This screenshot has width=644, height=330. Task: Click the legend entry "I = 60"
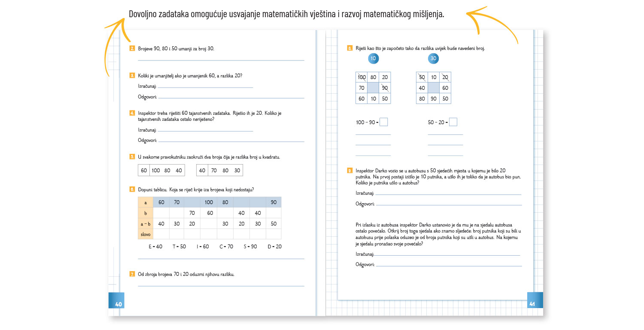coord(203,247)
